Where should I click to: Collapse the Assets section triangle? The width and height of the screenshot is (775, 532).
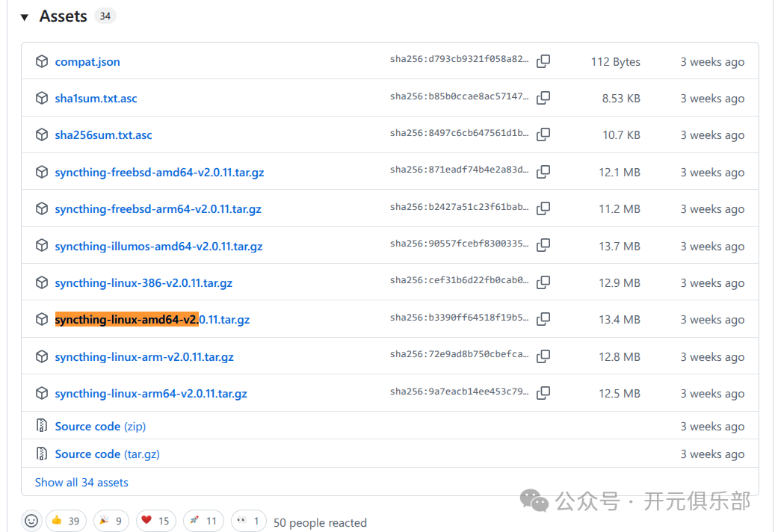[x=25, y=16]
